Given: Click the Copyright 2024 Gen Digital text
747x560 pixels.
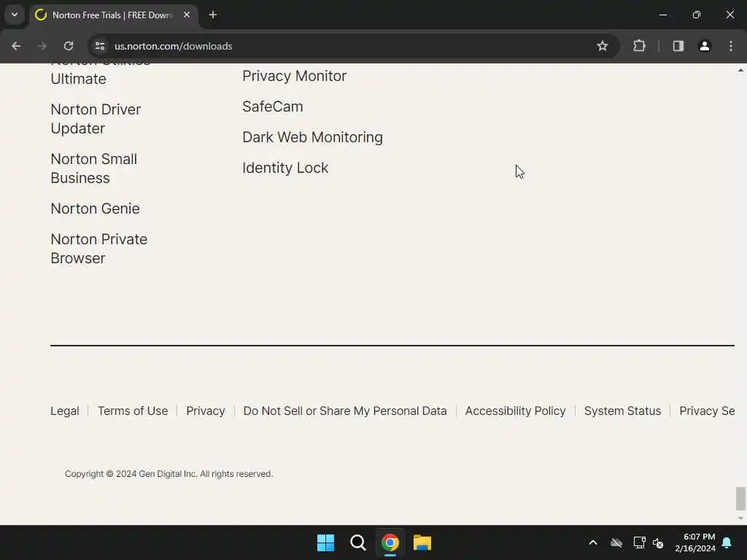Looking at the screenshot, I should tap(169, 474).
